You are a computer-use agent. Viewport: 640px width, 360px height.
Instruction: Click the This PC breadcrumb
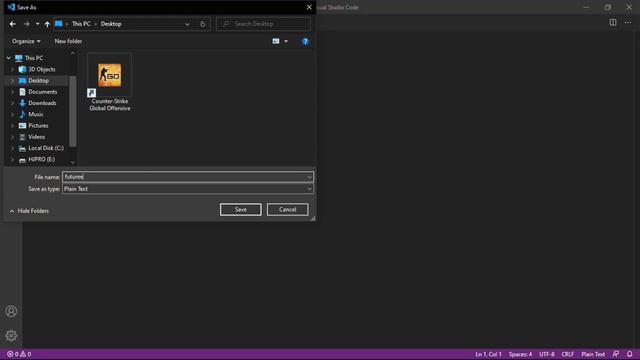pyautogui.click(x=81, y=24)
